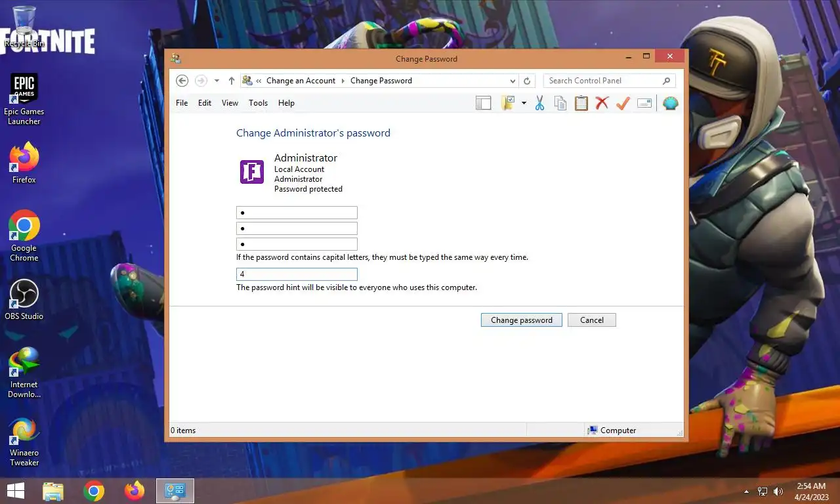Select the Epic Games Launcher desktop icon
This screenshot has width=840, height=504.
click(x=24, y=99)
